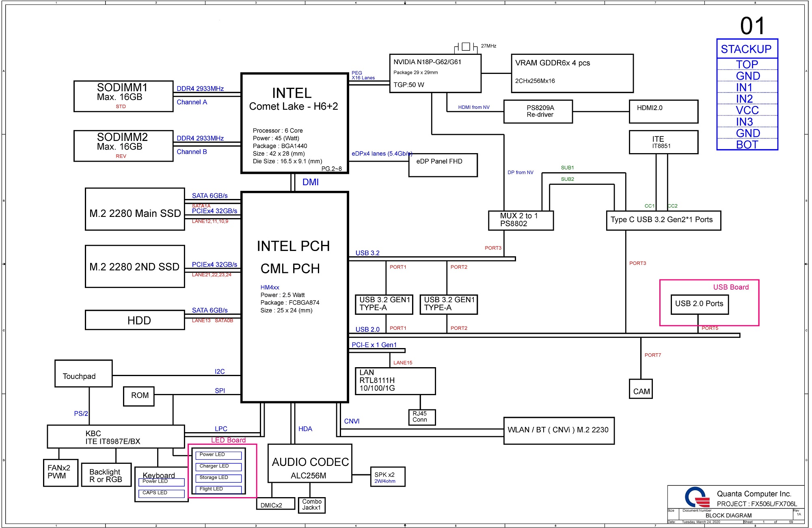Click the 27MHz crystal oscillator symbol
Viewport: 812px width, 528px height.
[466, 47]
